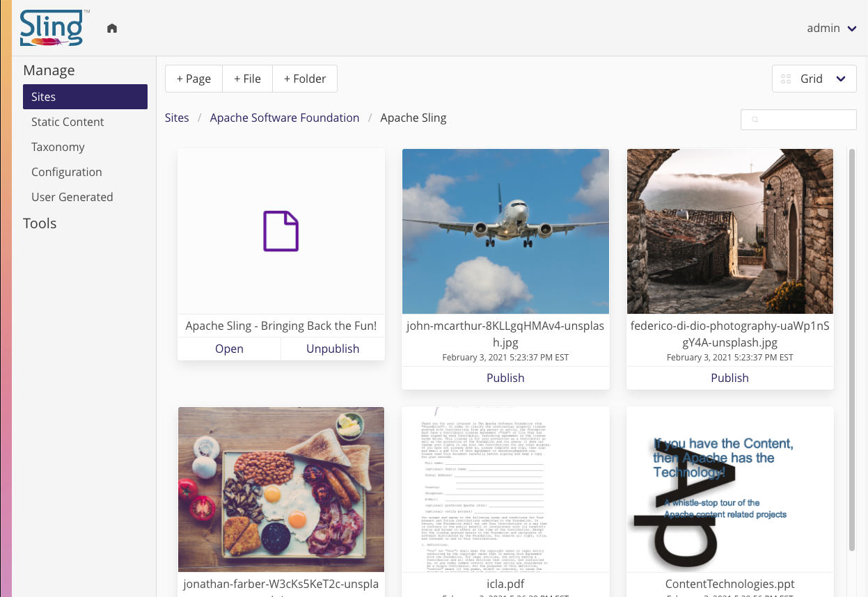Click the home icon in header
The height and width of the screenshot is (597, 868).
112,29
